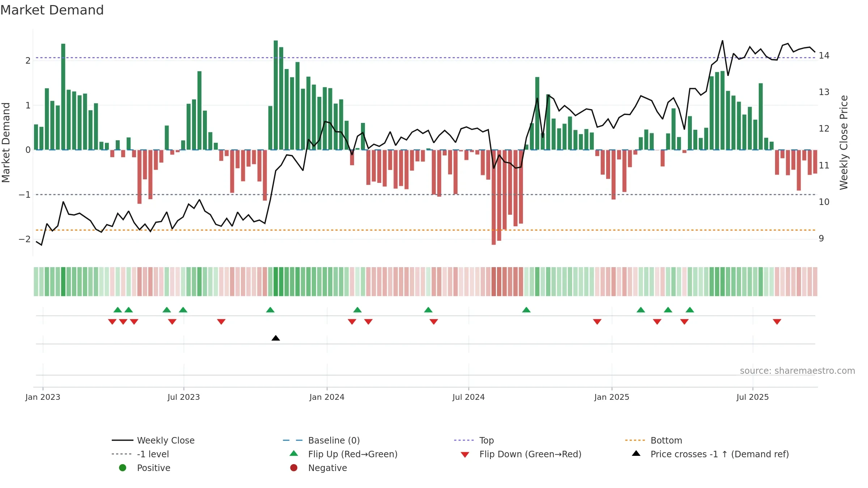Toggle the Baseline (0) legend entry
Viewport: 868px width, 488px height.
[321, 440]
